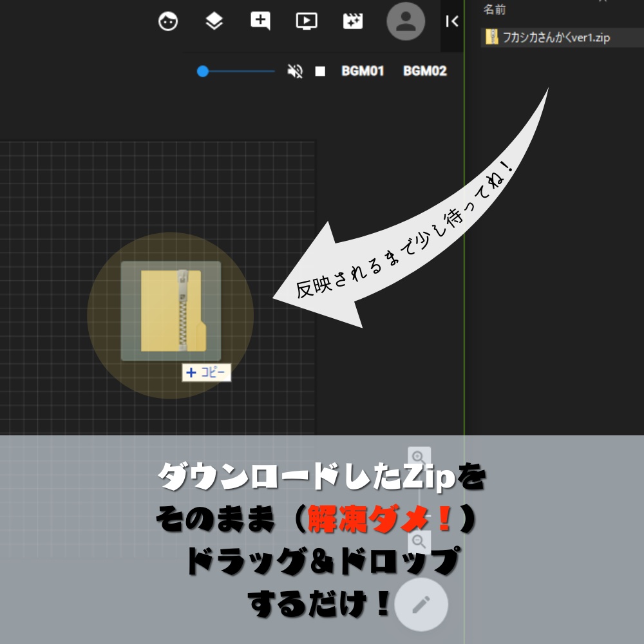Select フカシカさんかくver1.zip file
The image size is (644, 644).
[x=562, y=37]
